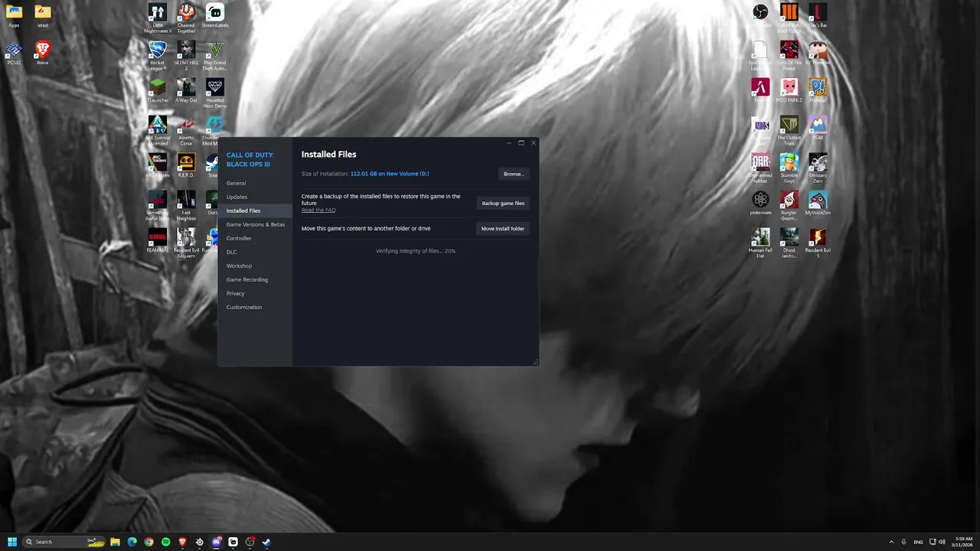Screen dimensions: 980x551
Task: Open the clock and date panel
Action: (x=964, y=542)
